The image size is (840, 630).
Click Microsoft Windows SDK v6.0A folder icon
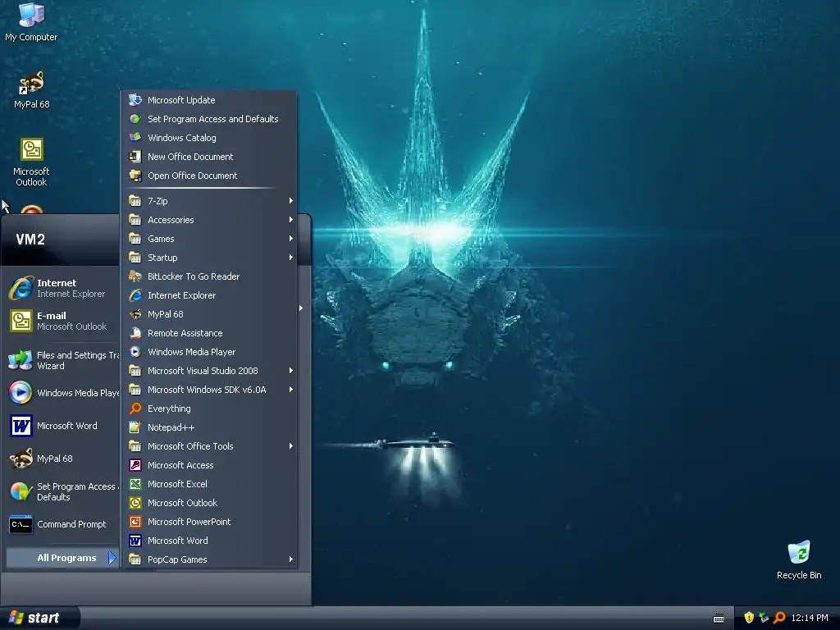click(135, 390)
